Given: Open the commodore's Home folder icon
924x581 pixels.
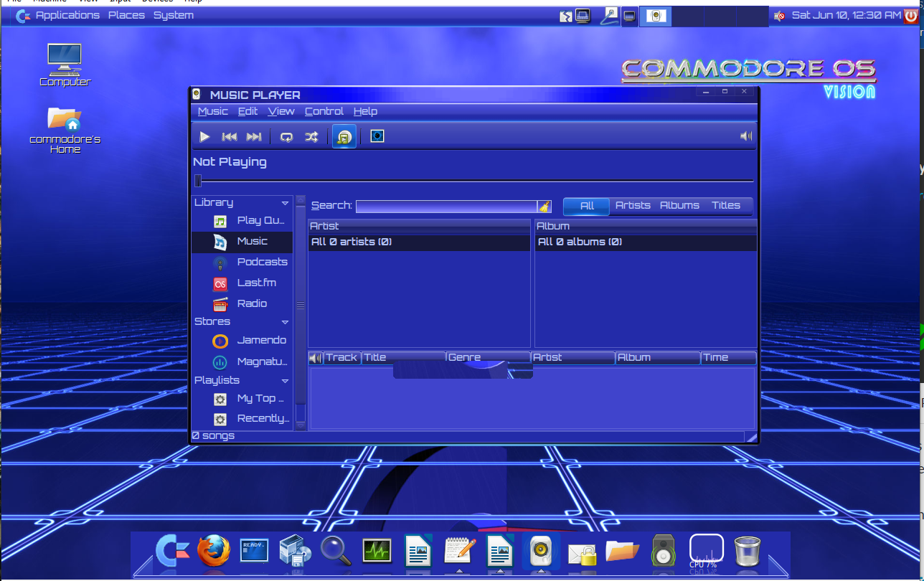Looking at the screenshot, I should coord(65,130).
